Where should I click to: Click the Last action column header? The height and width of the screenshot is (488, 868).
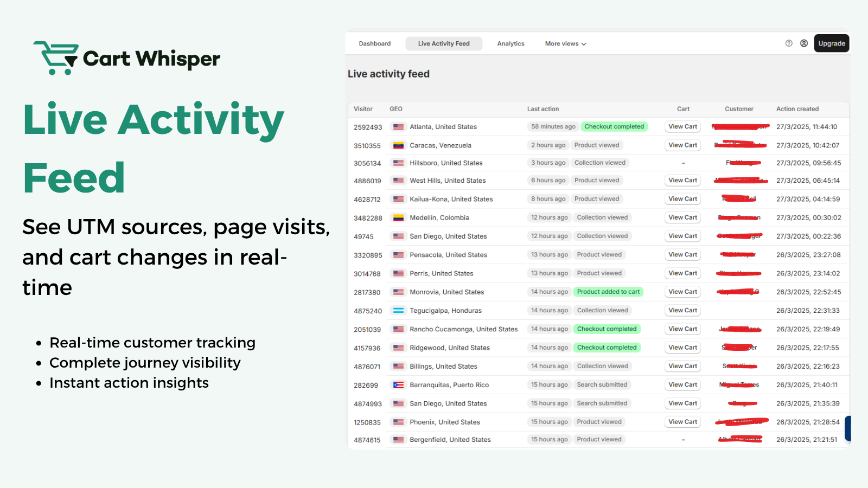coord(543,109)
